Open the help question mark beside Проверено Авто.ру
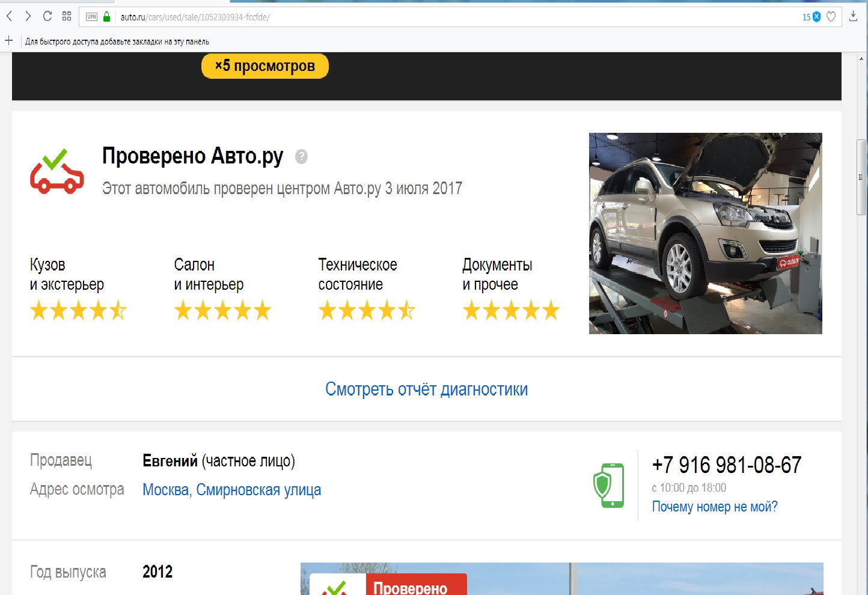The height and width of the screenshot is (595, 868). (302, 157)
